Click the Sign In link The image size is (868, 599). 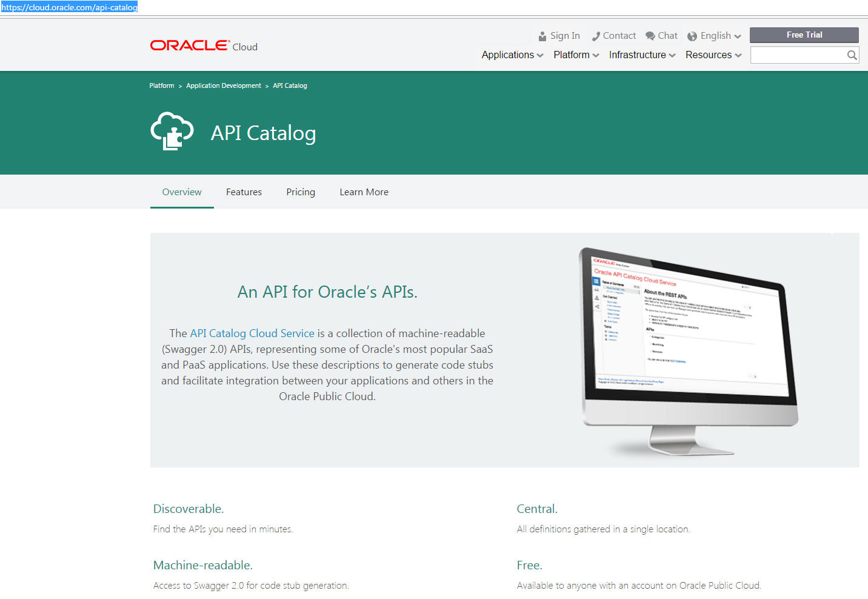565,36
